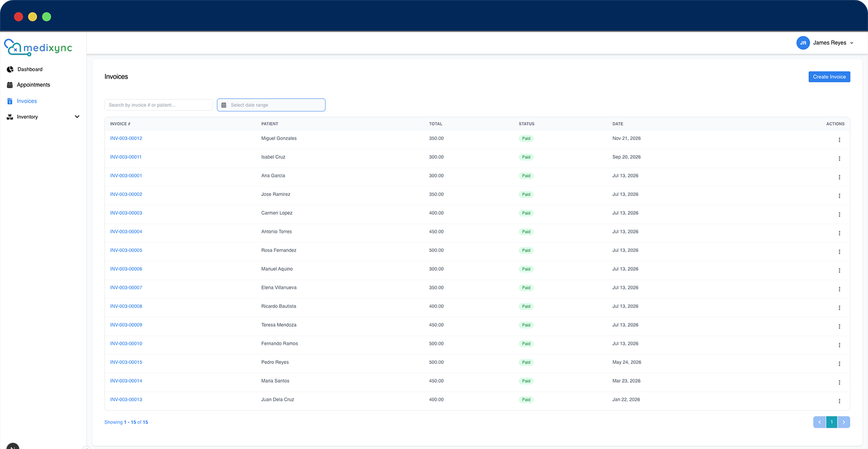Open actions menu for Juan Dela Cruz's invoice
The height and width of the screenshot is (449, 868).
point(839,401)
